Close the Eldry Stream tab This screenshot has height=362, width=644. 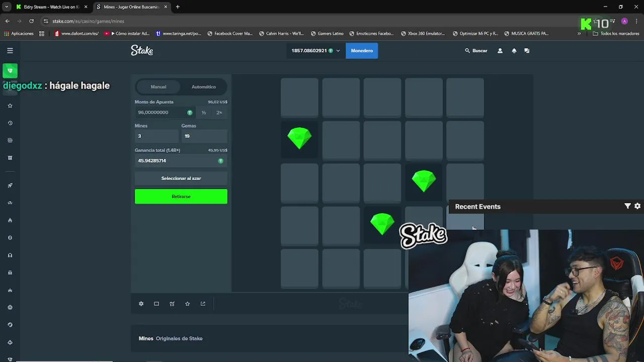(x=86, y=7)
